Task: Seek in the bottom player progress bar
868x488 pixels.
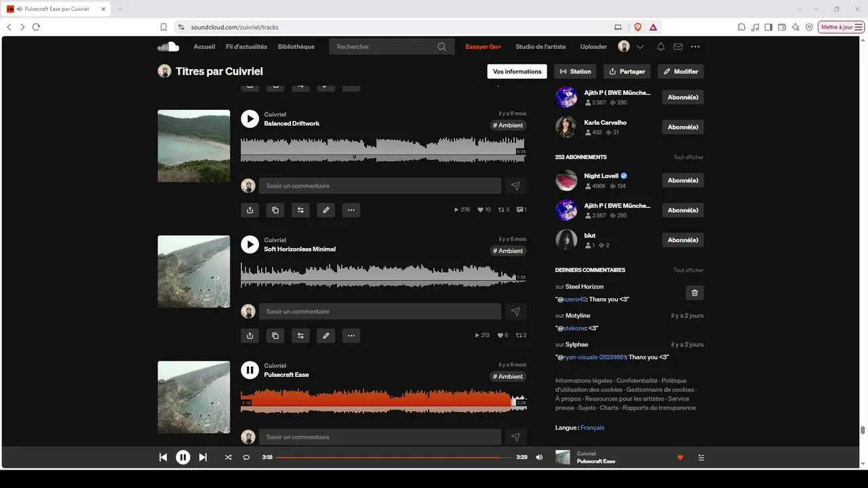Action: click(x=395, y=457)
